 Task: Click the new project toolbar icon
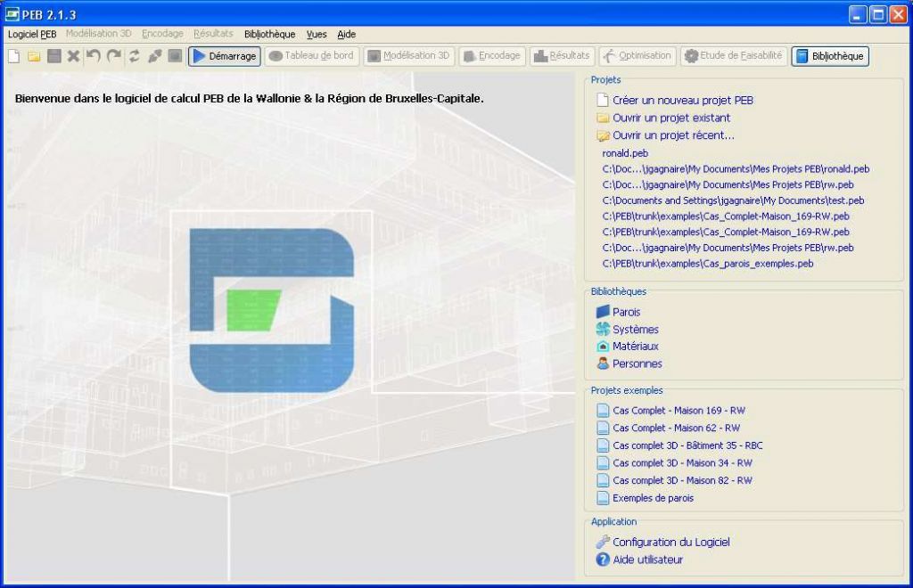pos(13,56)
